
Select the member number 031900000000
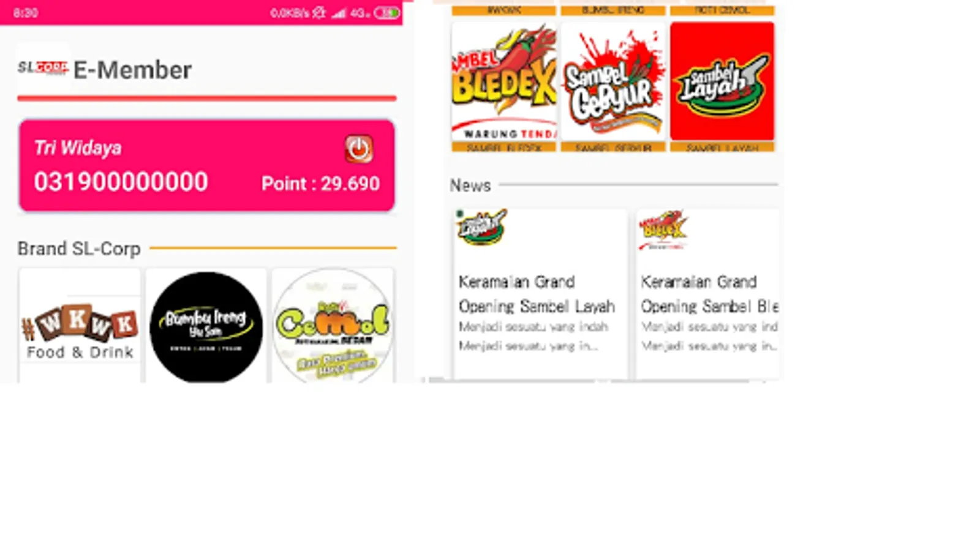pos(121,182)
